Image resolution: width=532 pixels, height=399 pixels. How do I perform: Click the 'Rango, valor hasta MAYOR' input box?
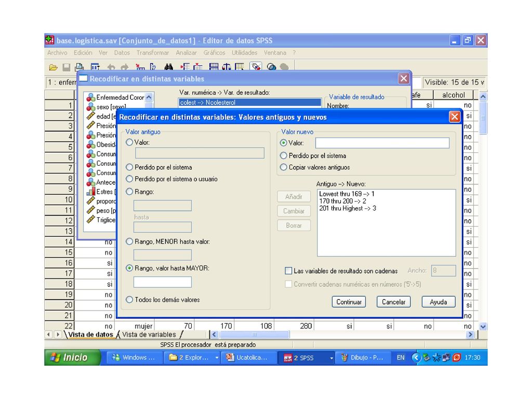click(163, 282)
